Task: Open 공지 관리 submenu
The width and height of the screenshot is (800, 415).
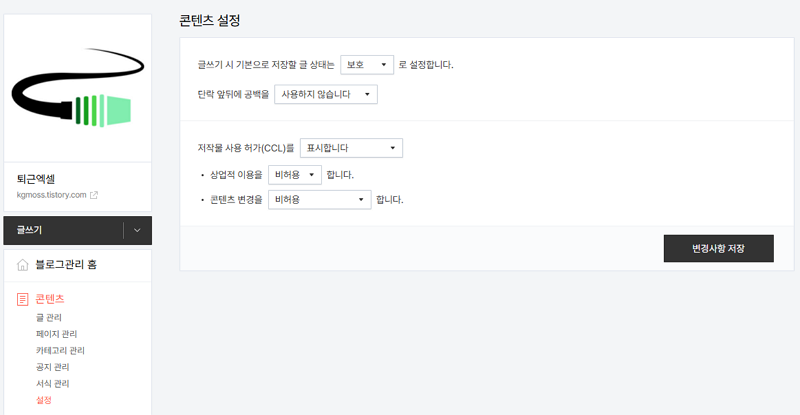Action: click(53, 367)
